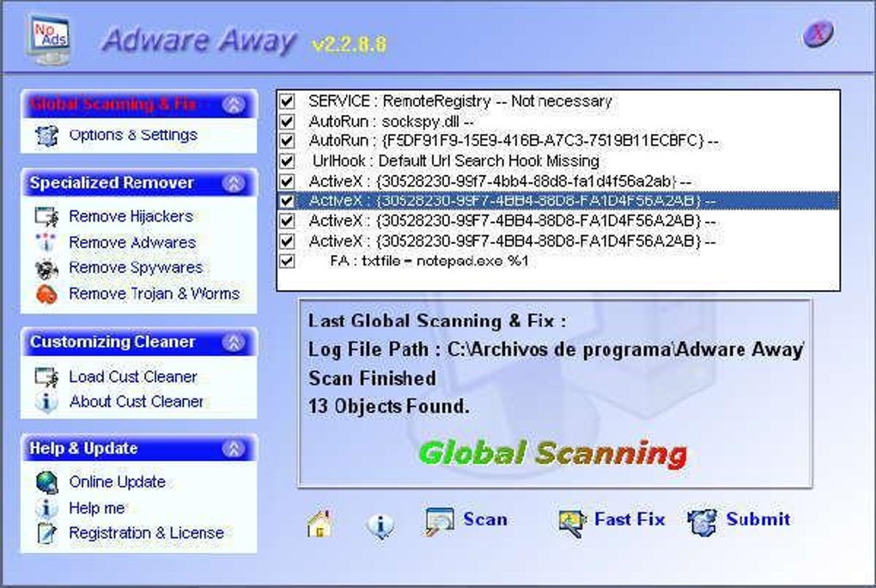876x588 pixels.
Task: Open Remove Hijackers tool
Action: (x=131, y=216)
